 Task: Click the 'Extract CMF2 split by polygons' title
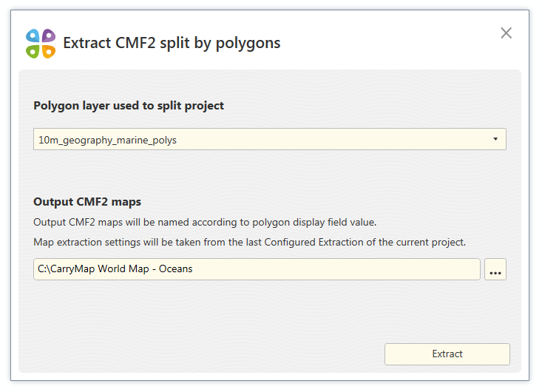(x=172, y=43)
